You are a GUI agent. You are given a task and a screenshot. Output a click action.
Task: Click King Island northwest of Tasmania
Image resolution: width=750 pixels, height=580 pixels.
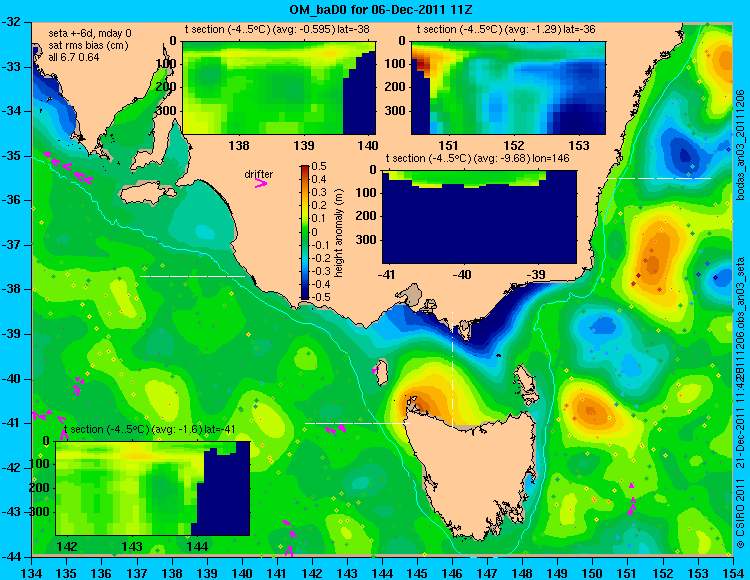pyautogui.click(x=381, y=373)
